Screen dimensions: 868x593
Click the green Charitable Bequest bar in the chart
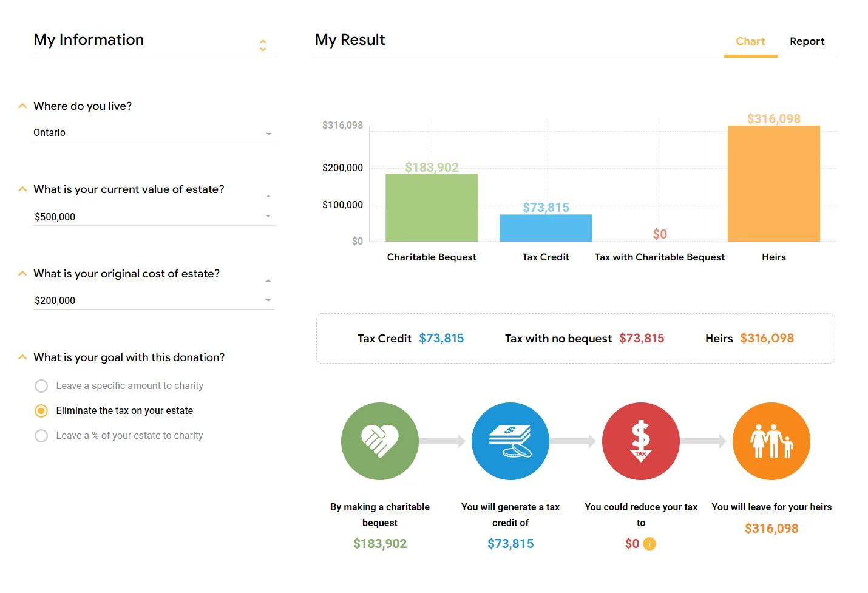click(432, 208)
